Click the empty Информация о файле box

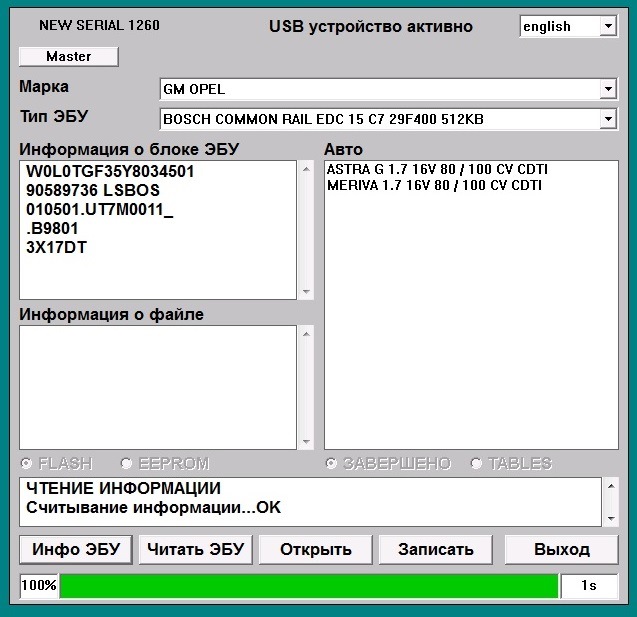pyautogui.click(x=158, y=388)
